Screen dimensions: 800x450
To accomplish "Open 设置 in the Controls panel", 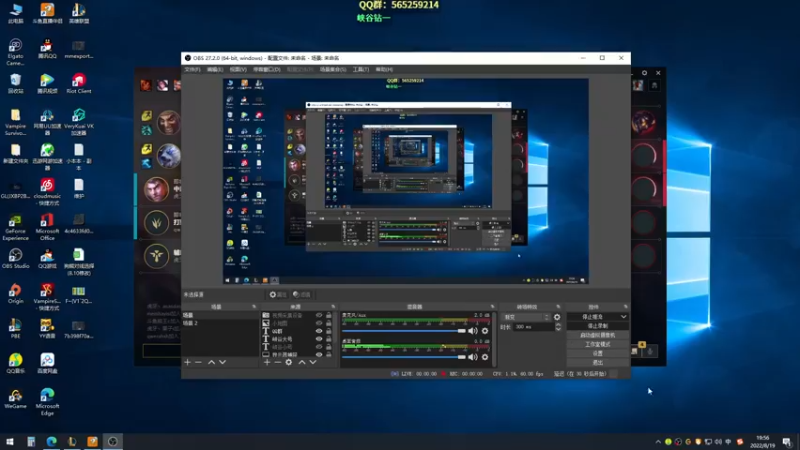I will 597,354.
